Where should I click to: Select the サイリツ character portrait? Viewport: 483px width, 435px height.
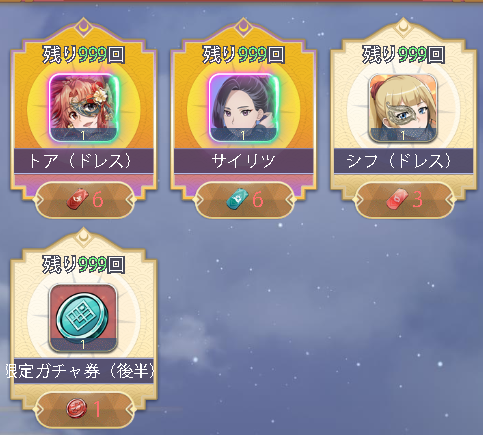(x=244, y=108)
